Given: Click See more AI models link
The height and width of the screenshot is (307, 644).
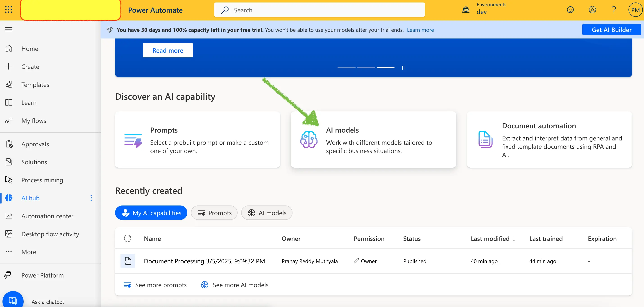Looking at the screenshot, I should tap(234, 285).
